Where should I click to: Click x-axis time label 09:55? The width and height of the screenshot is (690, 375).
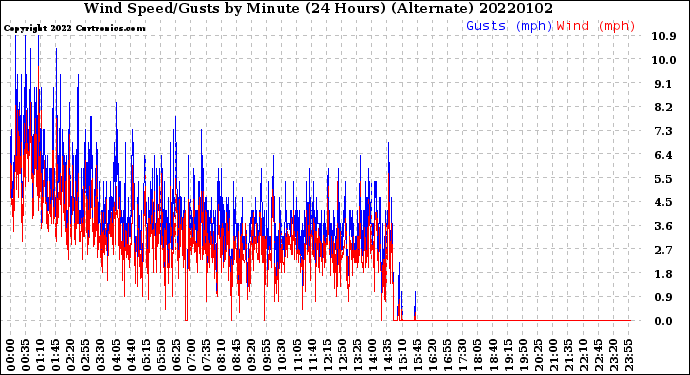(x=267, y=355)
